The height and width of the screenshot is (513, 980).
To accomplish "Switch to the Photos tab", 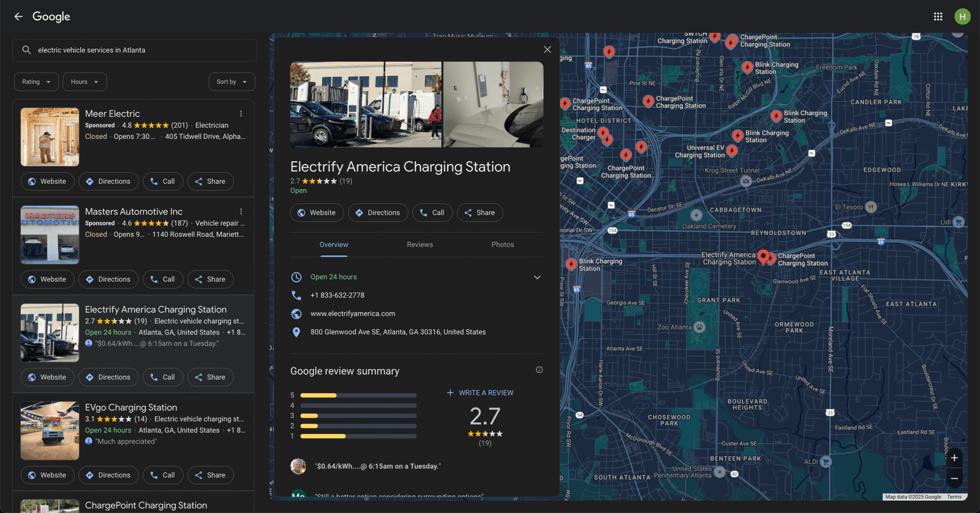I will [503, 245].
